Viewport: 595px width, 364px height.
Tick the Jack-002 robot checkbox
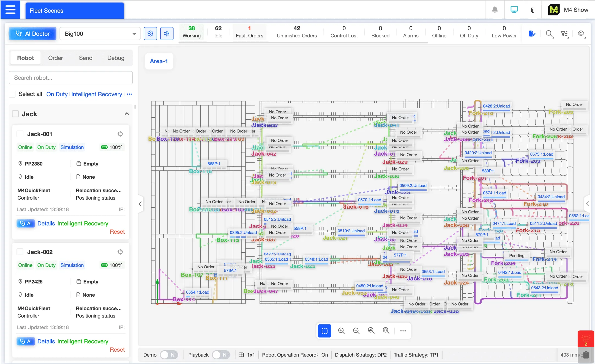click(x=20, y=252)
